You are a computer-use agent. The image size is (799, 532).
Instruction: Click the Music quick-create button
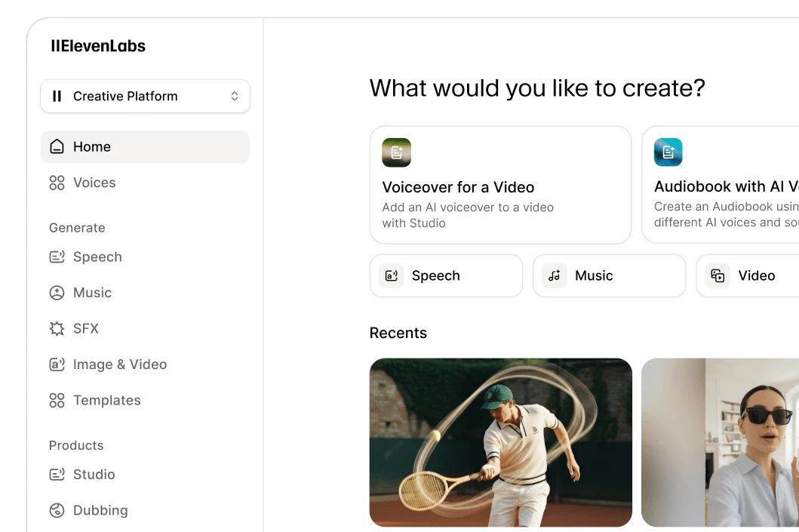[x=610, y=275]
